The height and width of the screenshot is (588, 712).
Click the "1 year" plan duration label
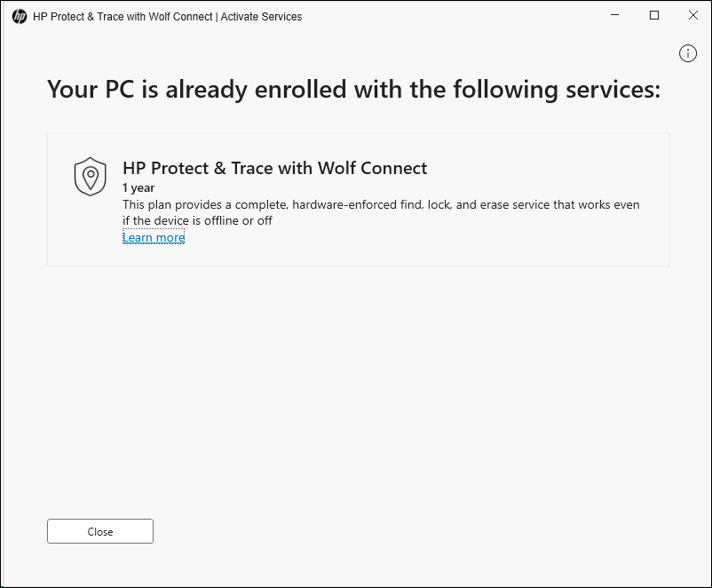coord(138,188)
